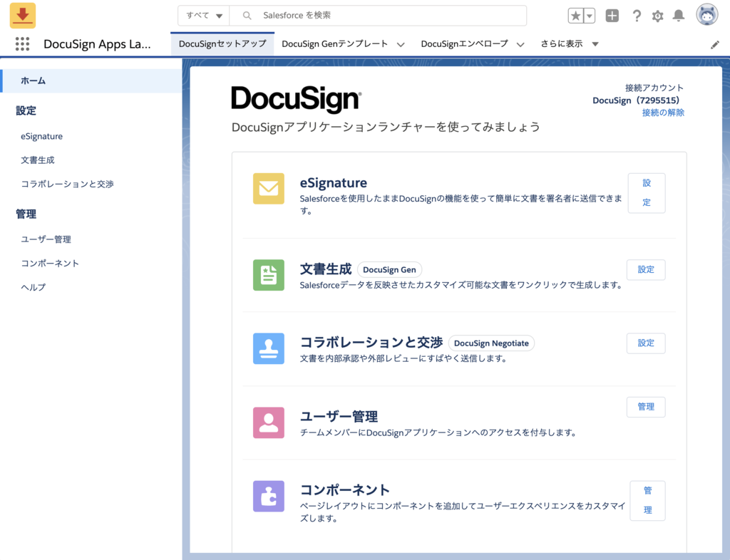Screen dimensions: 730x560
Task: Click the pink ユーザー管理 person icon
Action: (268, 422)
